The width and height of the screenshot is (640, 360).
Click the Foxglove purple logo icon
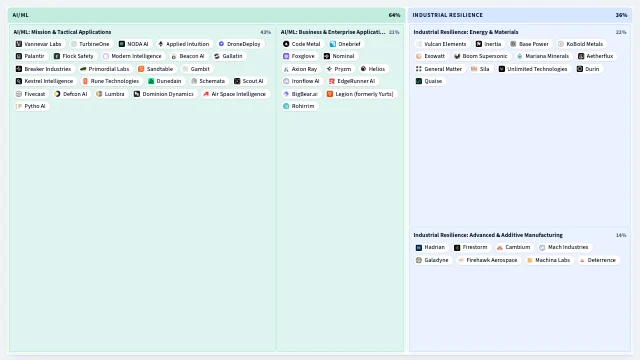click(x=286, y=56)
